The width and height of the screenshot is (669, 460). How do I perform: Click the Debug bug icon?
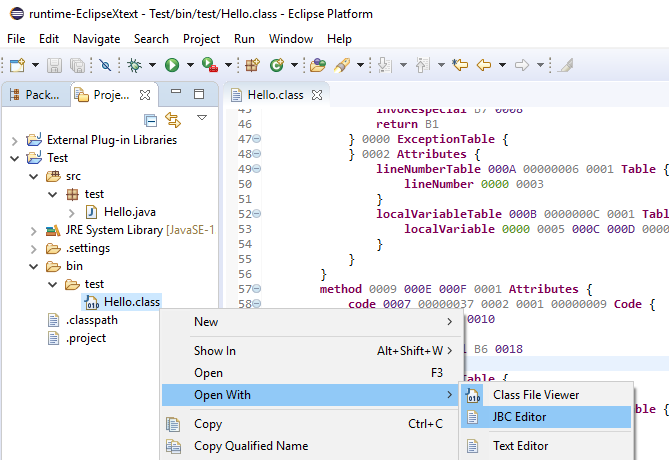click(134, 65)
